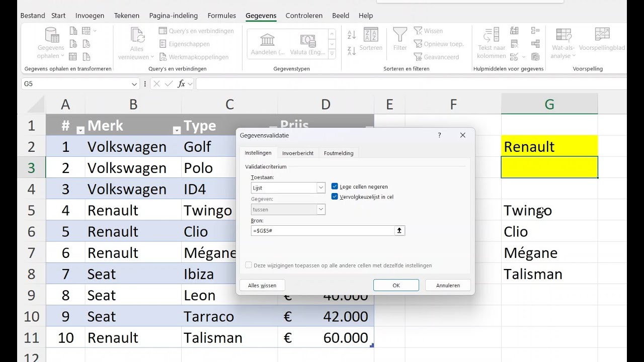Click the Talisman cell in column G

point(549,274)
